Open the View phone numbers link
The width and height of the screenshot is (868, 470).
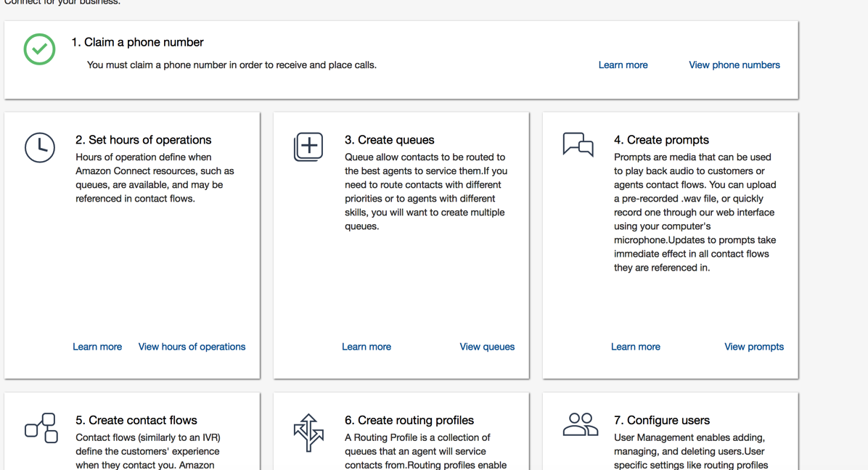point(734,65)
